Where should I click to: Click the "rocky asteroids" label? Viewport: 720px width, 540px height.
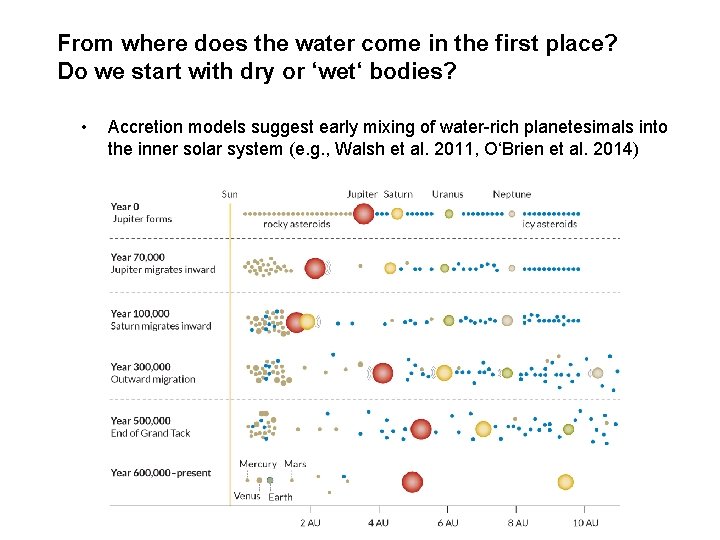(297, 225)
